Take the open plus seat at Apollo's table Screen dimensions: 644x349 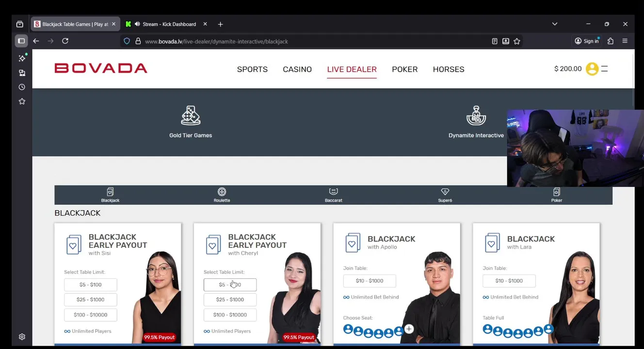pyautogui.click(x=409, y=329)
